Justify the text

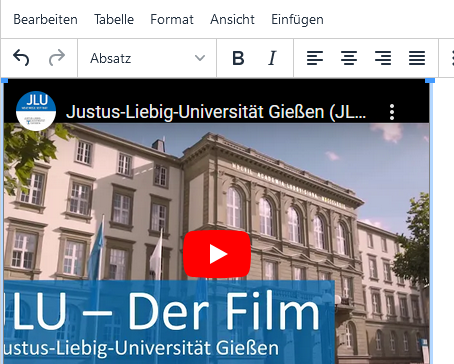click(x=417, y=58)
